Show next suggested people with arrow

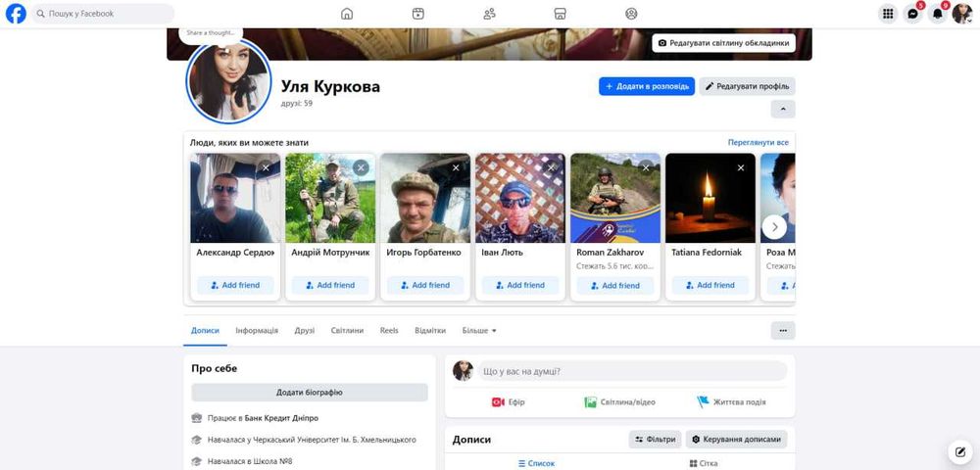pos(774,227)
